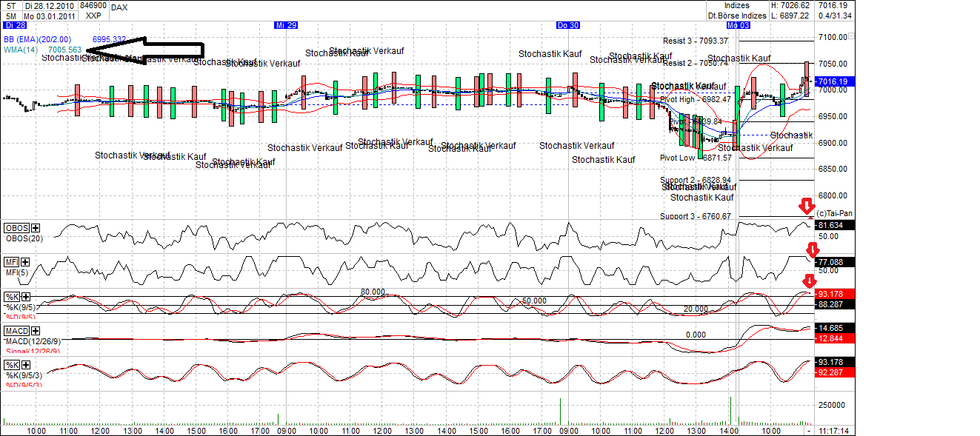Click the plus icon on the lower %K(9/5/3) panel
980x436 pixels.
25,365
